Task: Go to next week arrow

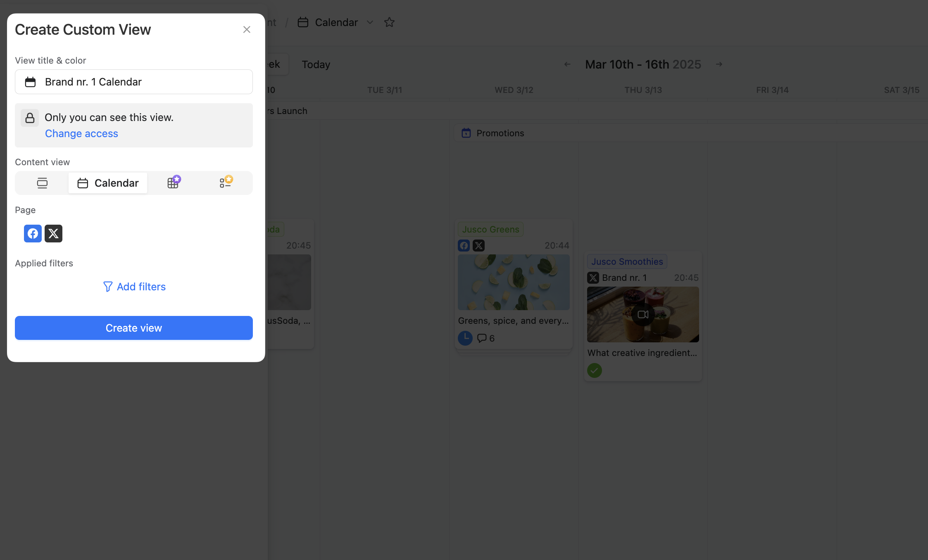Action: [x=719, y=64]
